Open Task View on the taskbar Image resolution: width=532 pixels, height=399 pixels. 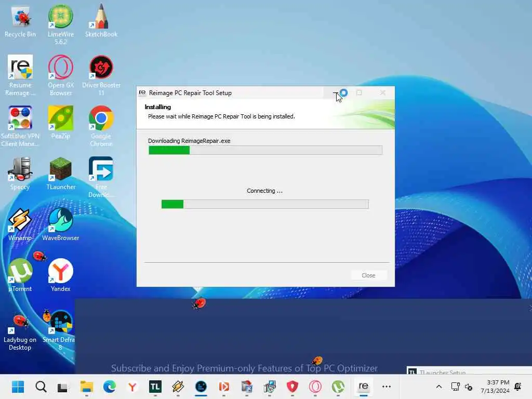[x=62, y=387]
